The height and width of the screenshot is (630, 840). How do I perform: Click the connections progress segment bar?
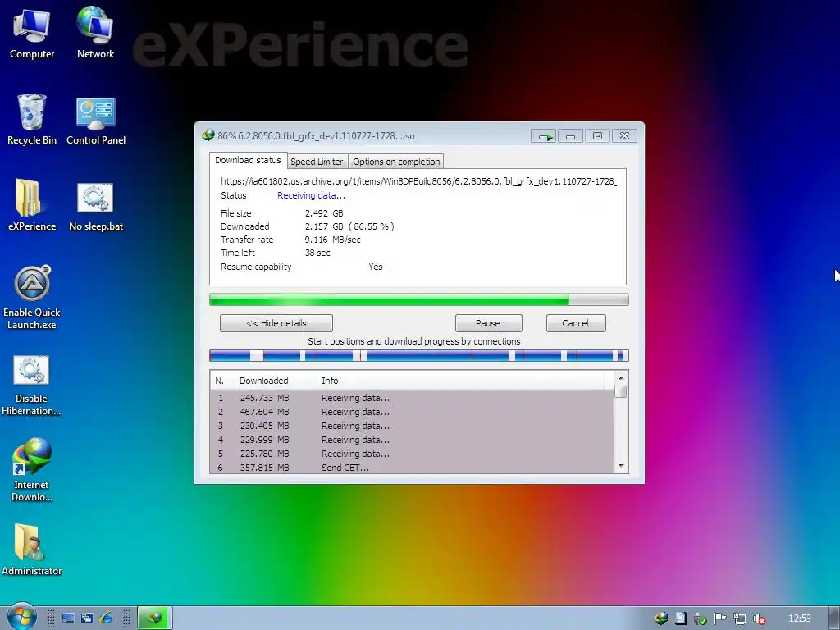[x=419, y=355]
